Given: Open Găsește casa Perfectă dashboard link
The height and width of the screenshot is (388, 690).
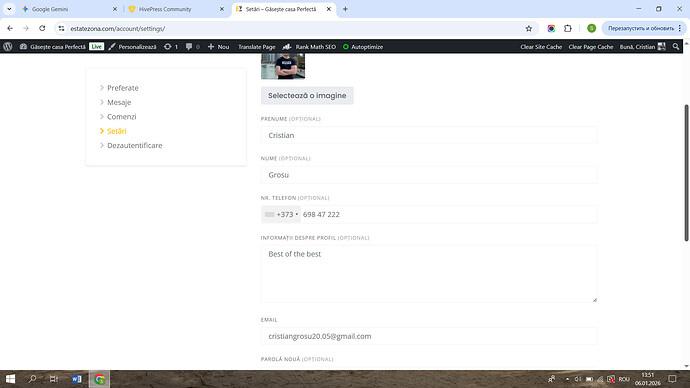Looking at the screenshot, I should tap(53, 47).
